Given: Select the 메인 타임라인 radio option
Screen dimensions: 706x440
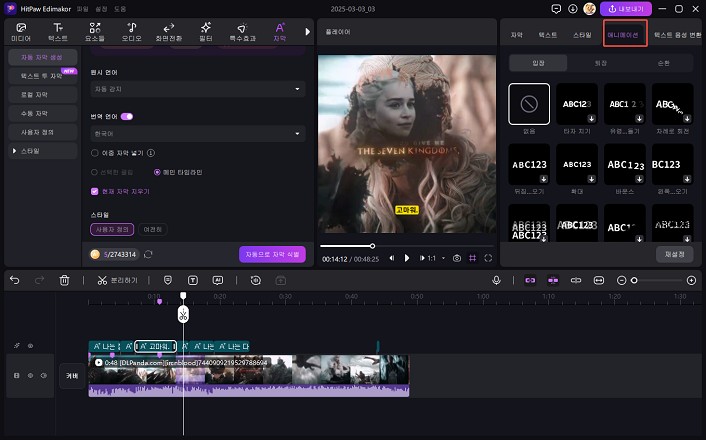Looking at the screenshot, I should [158, 172].
